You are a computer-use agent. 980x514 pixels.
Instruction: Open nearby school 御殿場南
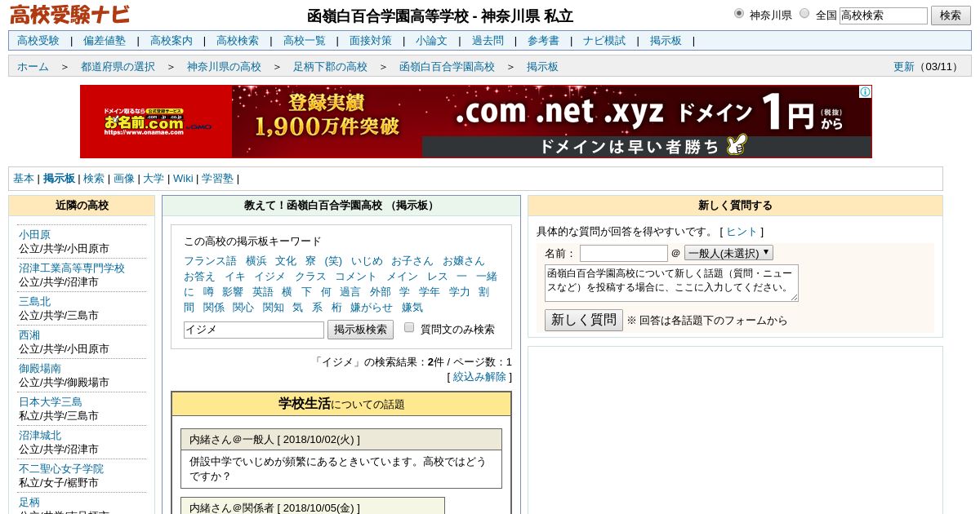40,369
